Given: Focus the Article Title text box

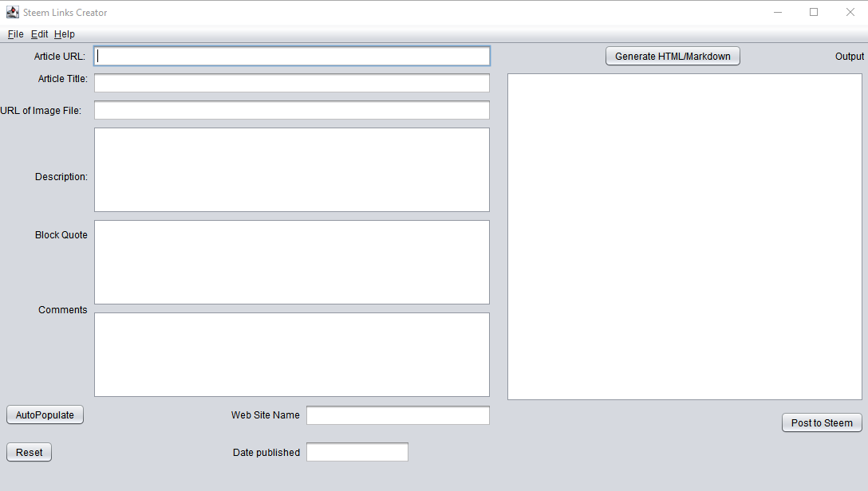Looking at the screenshot, I should coord(292,83).
